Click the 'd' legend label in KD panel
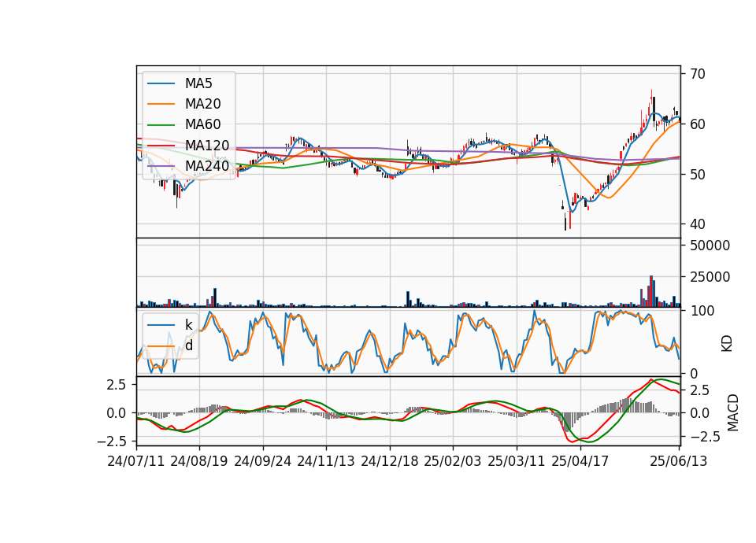This screenshot has height=543, width=756. [x=189, y=345]
